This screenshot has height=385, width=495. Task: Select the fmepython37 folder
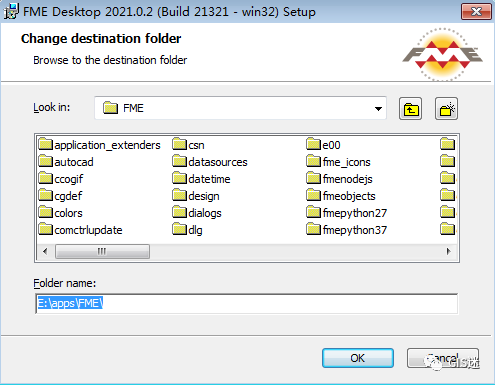[347, 230]
